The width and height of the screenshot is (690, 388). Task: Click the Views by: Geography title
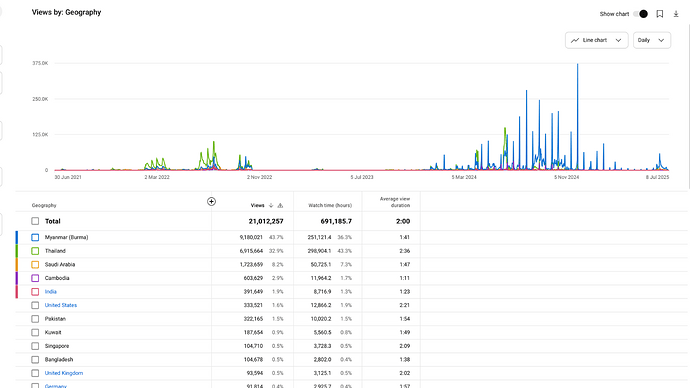(66, 12)
